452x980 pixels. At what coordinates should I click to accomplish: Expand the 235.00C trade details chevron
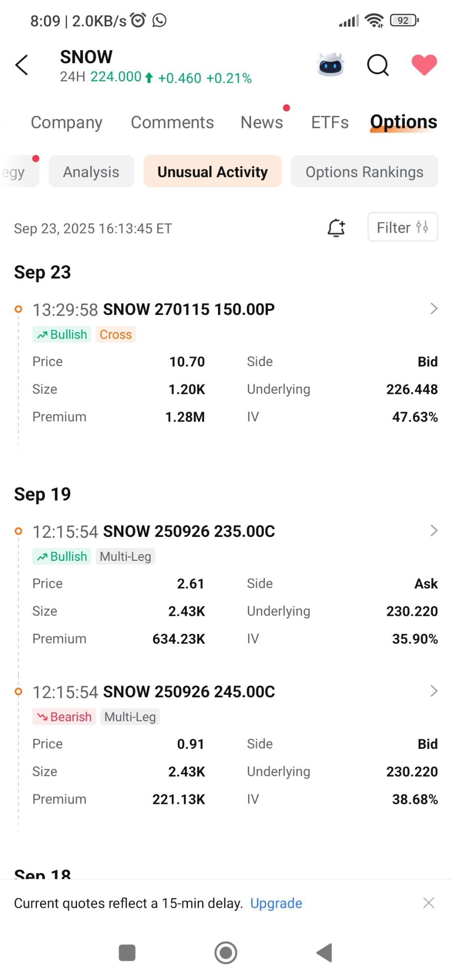434,531
